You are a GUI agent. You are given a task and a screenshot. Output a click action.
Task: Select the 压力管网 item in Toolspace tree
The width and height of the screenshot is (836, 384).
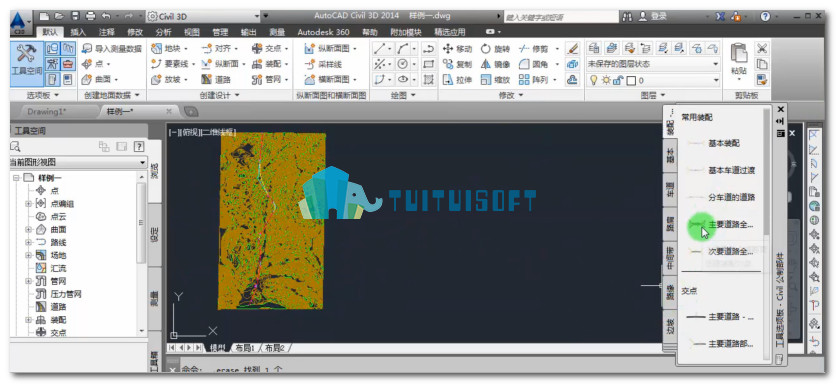(59, 294)
